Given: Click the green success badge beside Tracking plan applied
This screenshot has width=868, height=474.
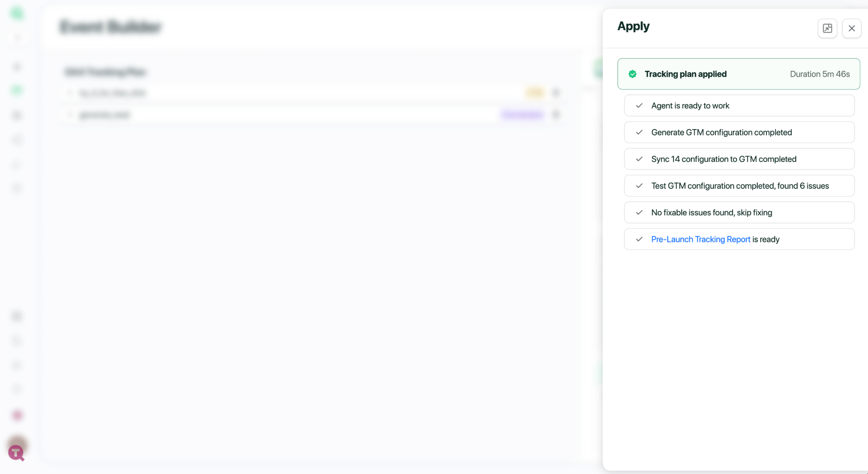Looking at the screenshot, I should tap(633, 74).
